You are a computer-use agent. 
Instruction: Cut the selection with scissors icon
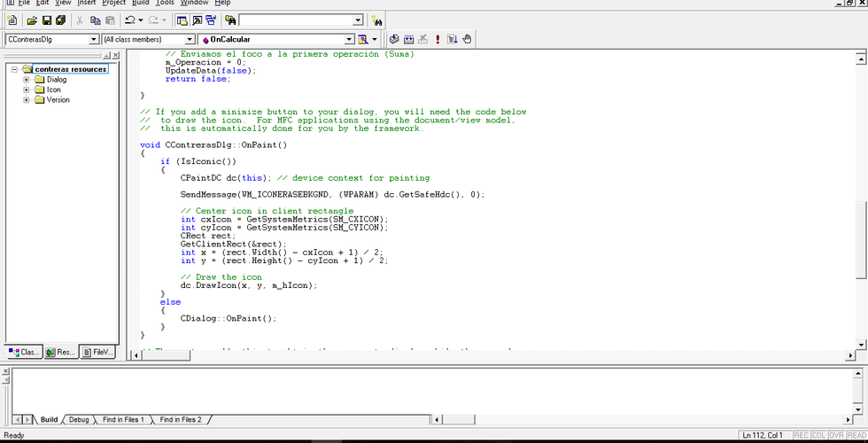80,20
